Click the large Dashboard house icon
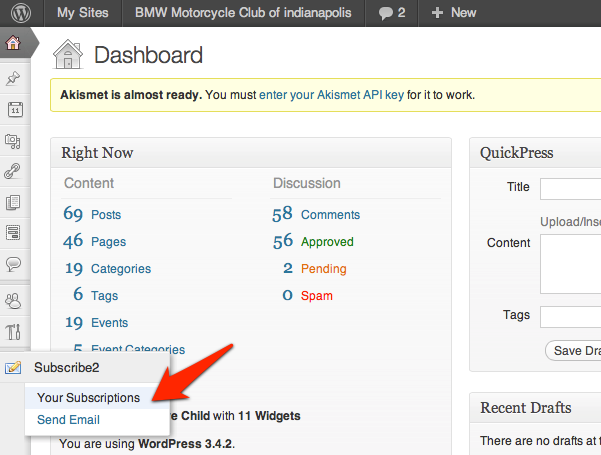The height and width of the screenshot is (455, 601). tap(68, 54)
